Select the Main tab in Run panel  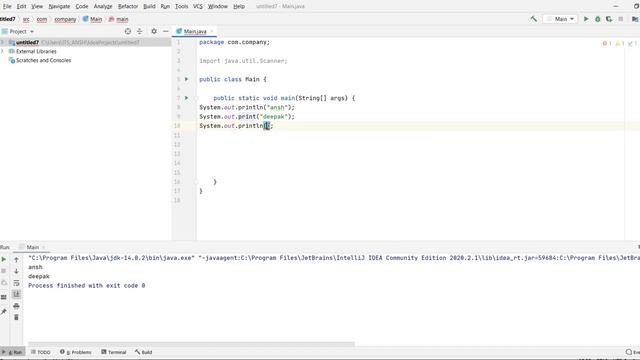tap(32, 247)
